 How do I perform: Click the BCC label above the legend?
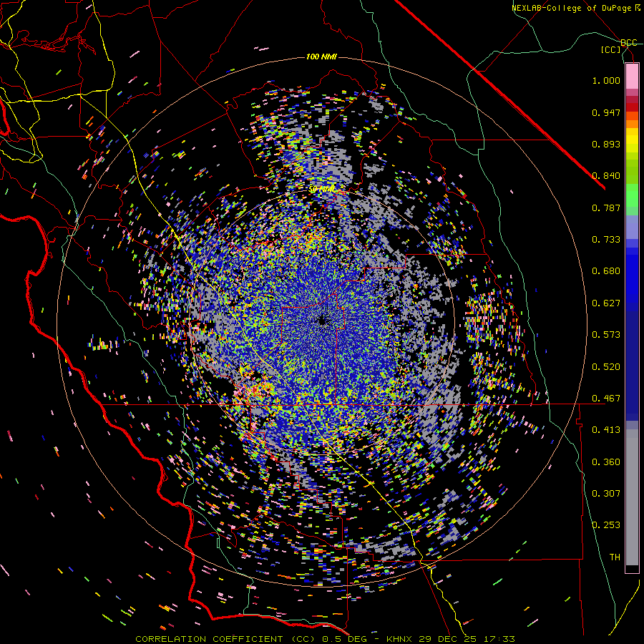pyautogui.click(x=628, y=43)
